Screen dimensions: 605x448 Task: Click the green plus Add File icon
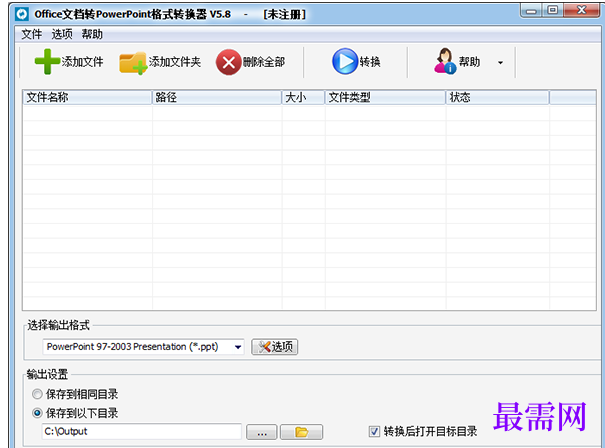47,61
